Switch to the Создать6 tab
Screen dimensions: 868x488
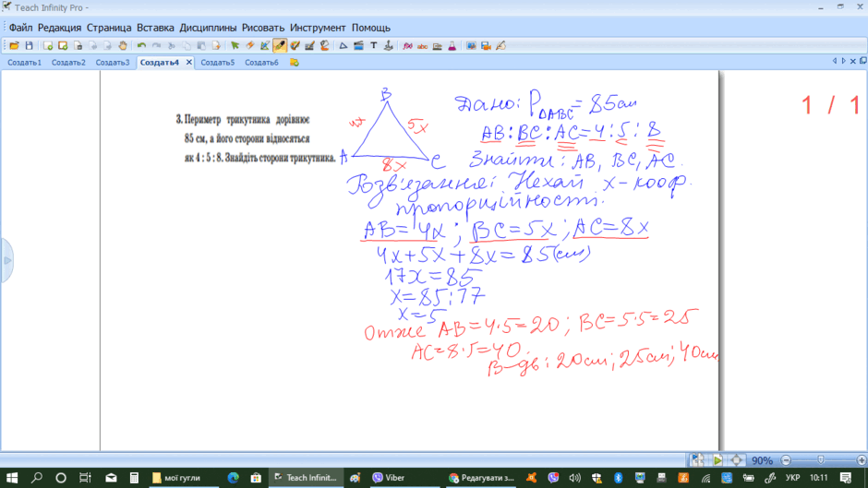coord(262,63)
